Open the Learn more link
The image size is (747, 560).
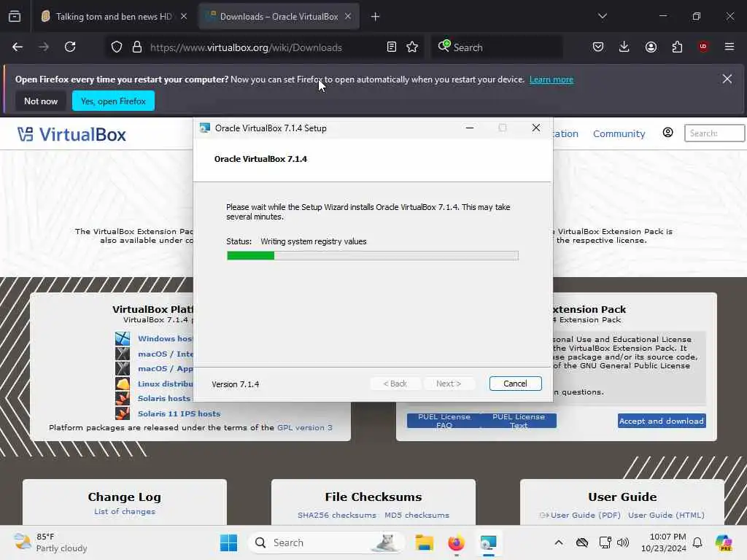coord(551,79)
